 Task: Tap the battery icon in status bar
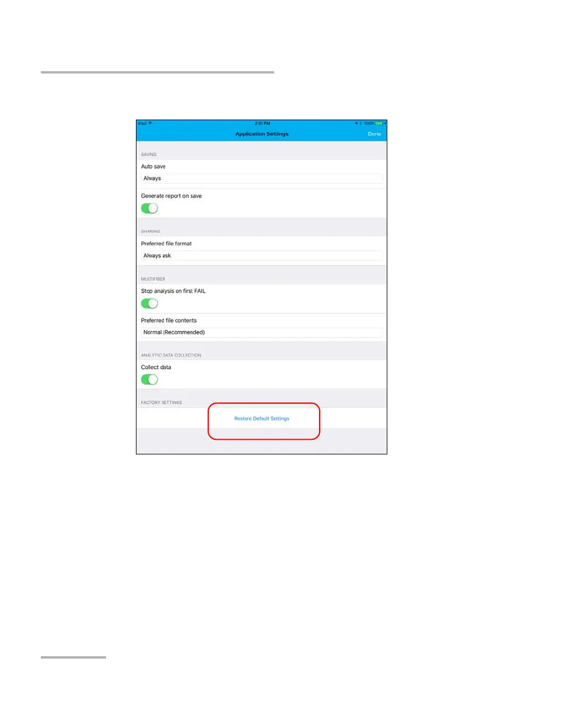coord(380,124)
